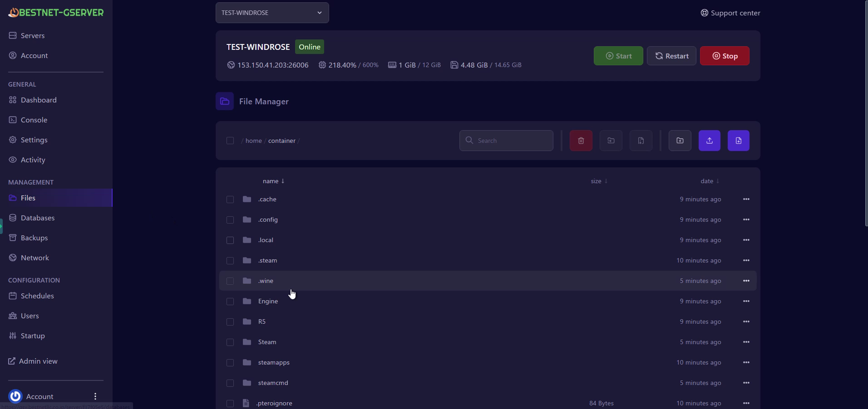Expand the account options three-dot menu
This screenshot has width=868, height=409.
(x=95, y=396)
